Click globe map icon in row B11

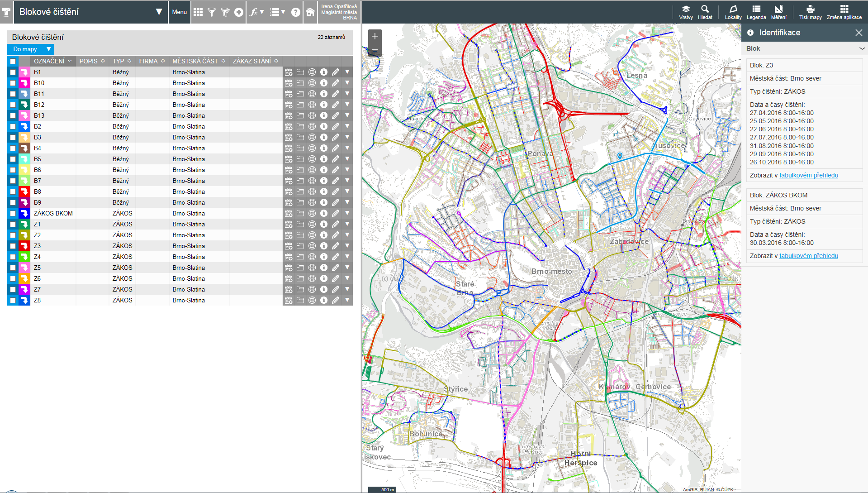coord(312,94)
